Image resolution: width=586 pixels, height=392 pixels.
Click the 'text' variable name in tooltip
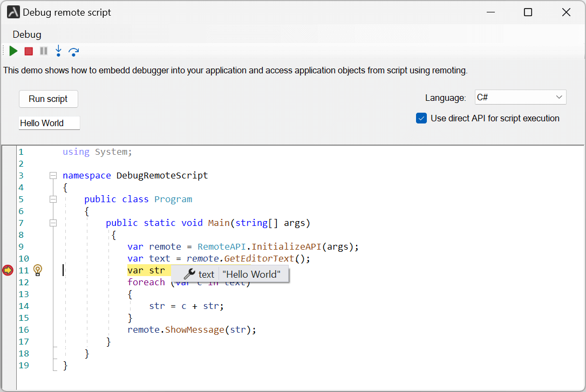click(206, 274)
